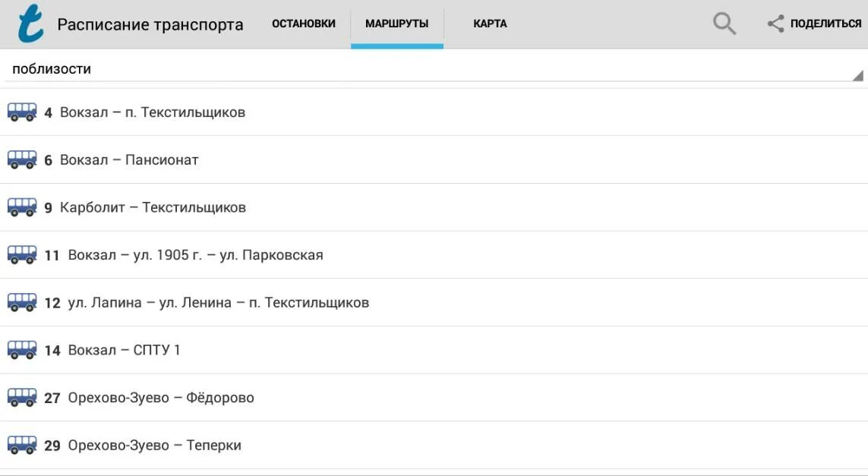
Task: Open route 12 ул. Лапина – п. Текстильщиков
Action: point(434,303)
